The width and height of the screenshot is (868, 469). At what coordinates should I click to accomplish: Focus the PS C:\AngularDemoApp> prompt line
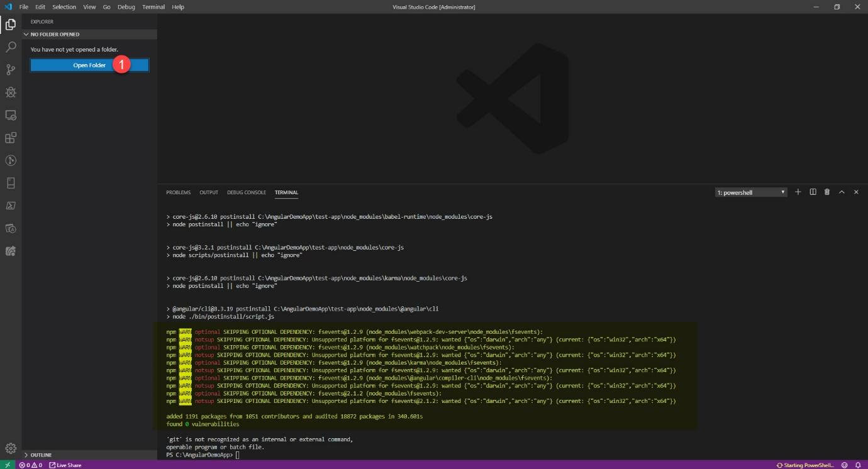coord(203,455)
